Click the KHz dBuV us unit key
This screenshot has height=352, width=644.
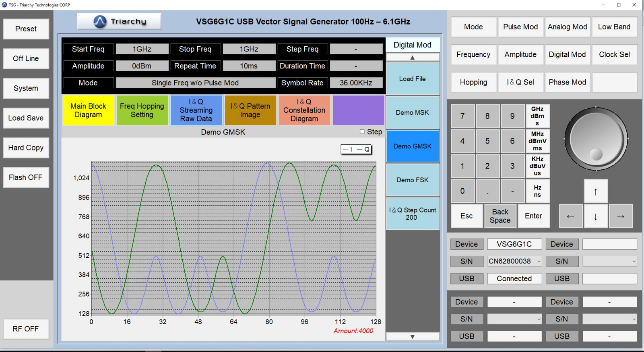538,166
